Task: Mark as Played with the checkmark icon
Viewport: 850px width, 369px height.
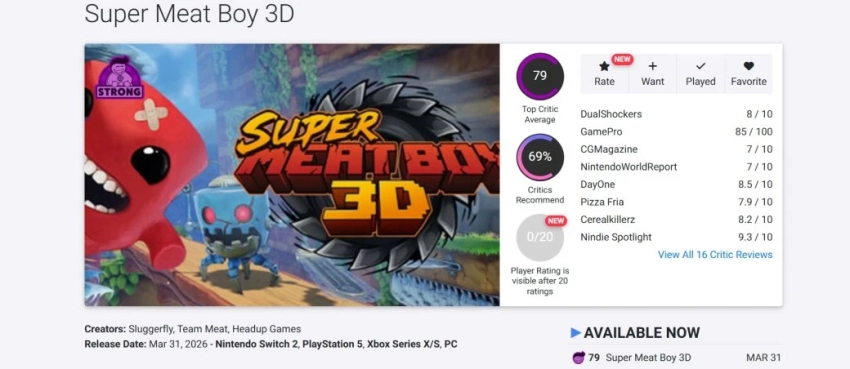Action: tap(700, 66)
